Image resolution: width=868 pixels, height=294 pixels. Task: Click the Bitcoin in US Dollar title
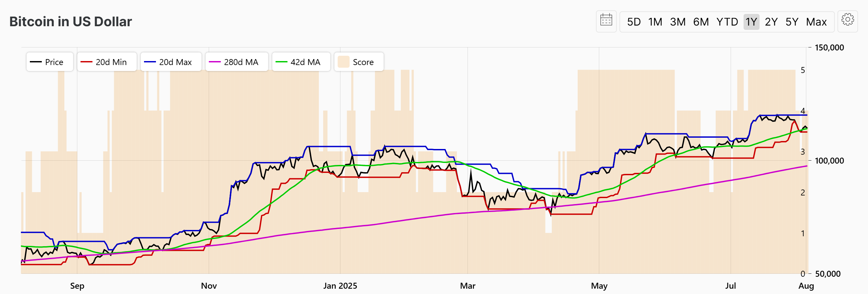70,22
